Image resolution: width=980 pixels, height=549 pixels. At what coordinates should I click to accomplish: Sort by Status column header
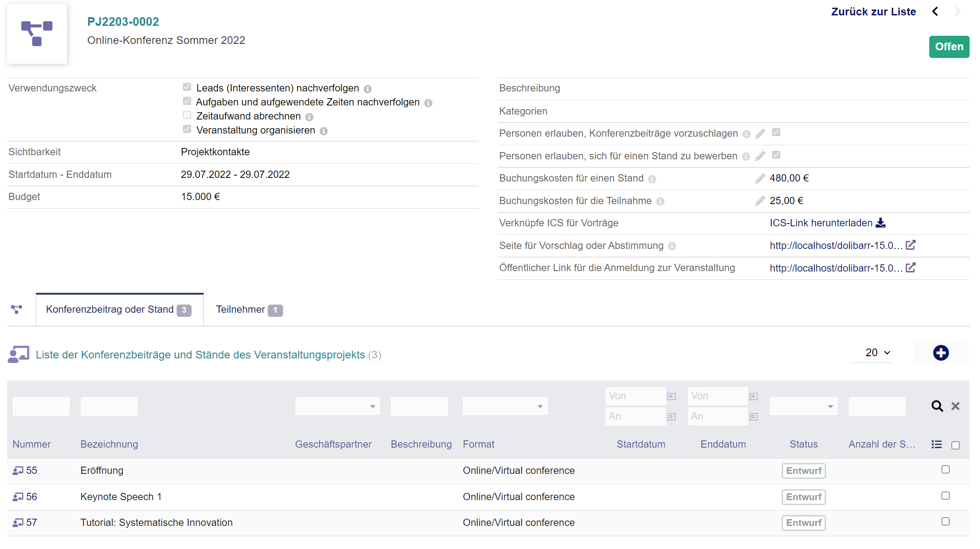[x=804, y=444]
